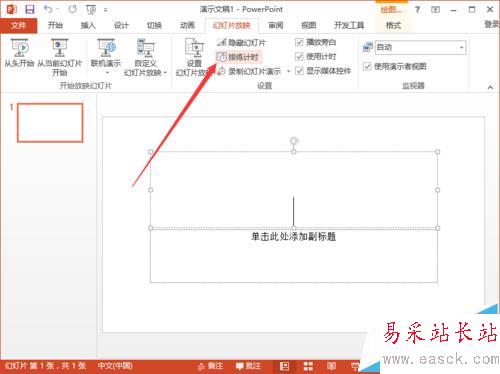
Task: Expand 录制幻灯片演示 dropdown arrow
Action: [x=288, y=71]
